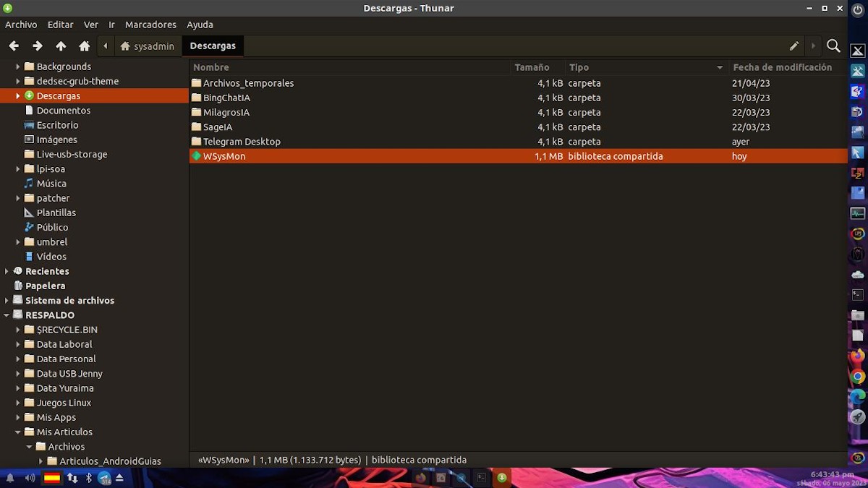The height and width of the screenshot is (488, 868).
Task: Click the clock showing 6:43:43 pm
Action: [832, 475]
